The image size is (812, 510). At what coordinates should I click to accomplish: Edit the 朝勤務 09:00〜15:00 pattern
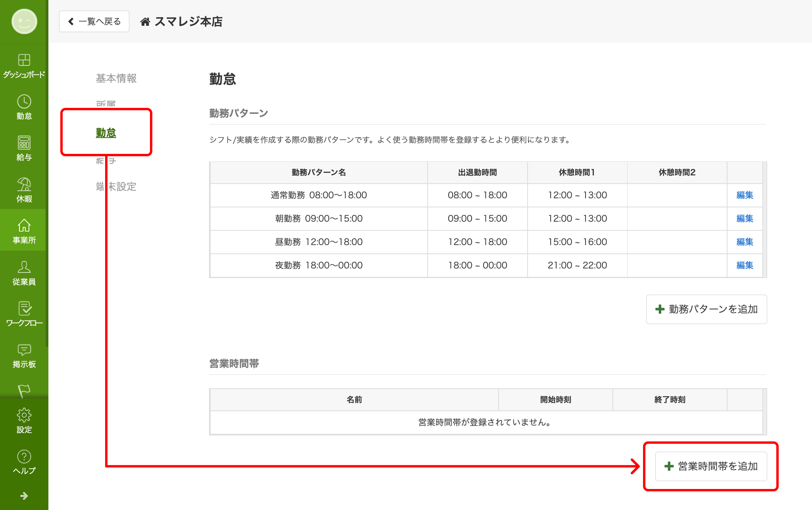(x=745, y=219)
